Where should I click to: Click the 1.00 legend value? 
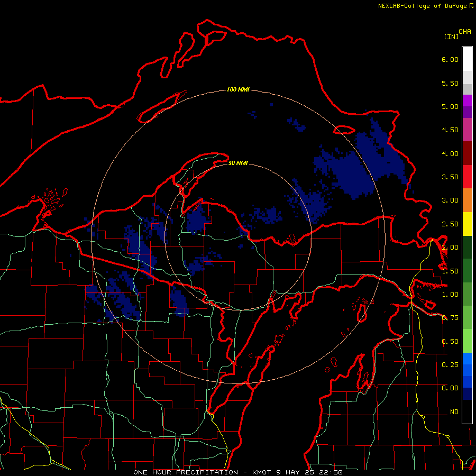click(450, 295)
